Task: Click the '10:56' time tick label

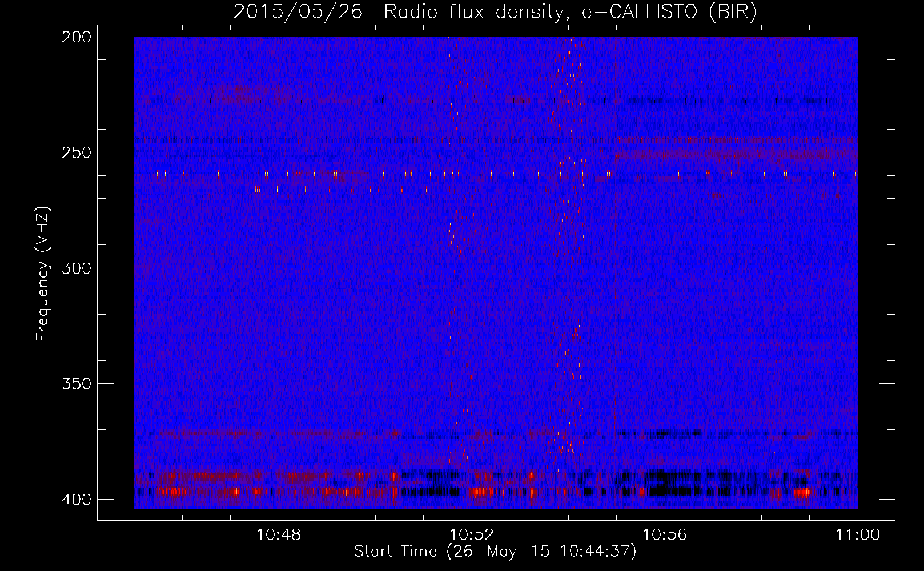Action: click(x=665, y=535)
